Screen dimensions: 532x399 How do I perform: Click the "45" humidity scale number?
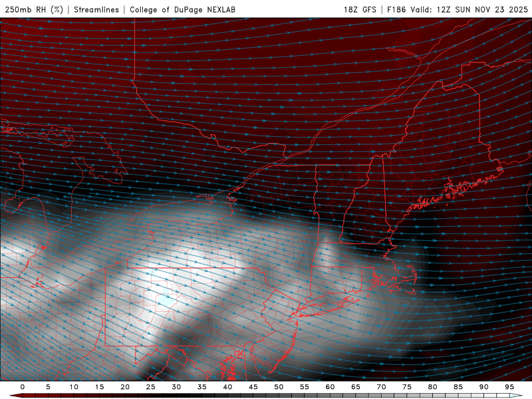pos(253,387)
